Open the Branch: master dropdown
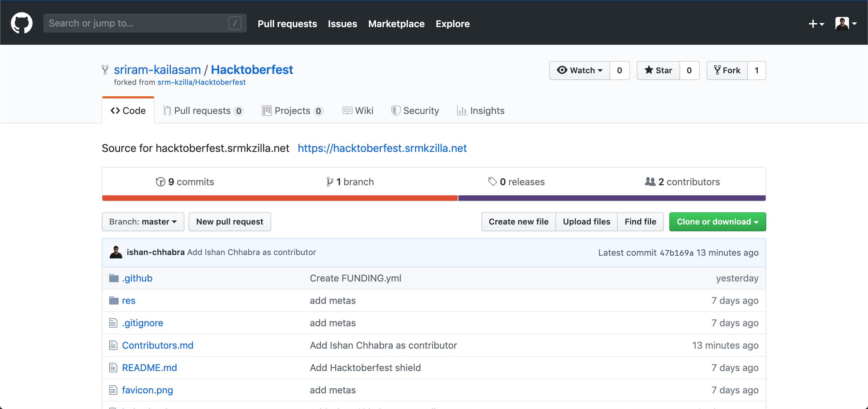This screenshot has height=409, width=868. tap(143, 222)
